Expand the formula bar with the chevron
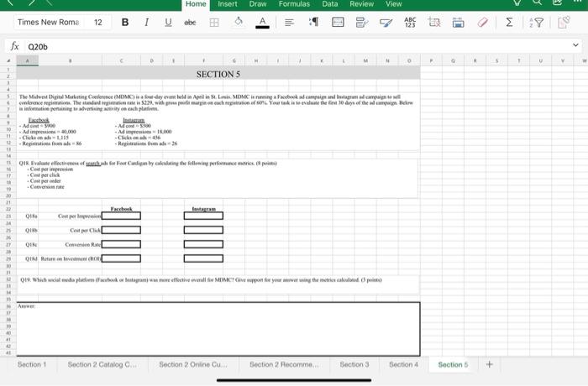This screenshot has width=588, height=386. click(x=575, y=45)
